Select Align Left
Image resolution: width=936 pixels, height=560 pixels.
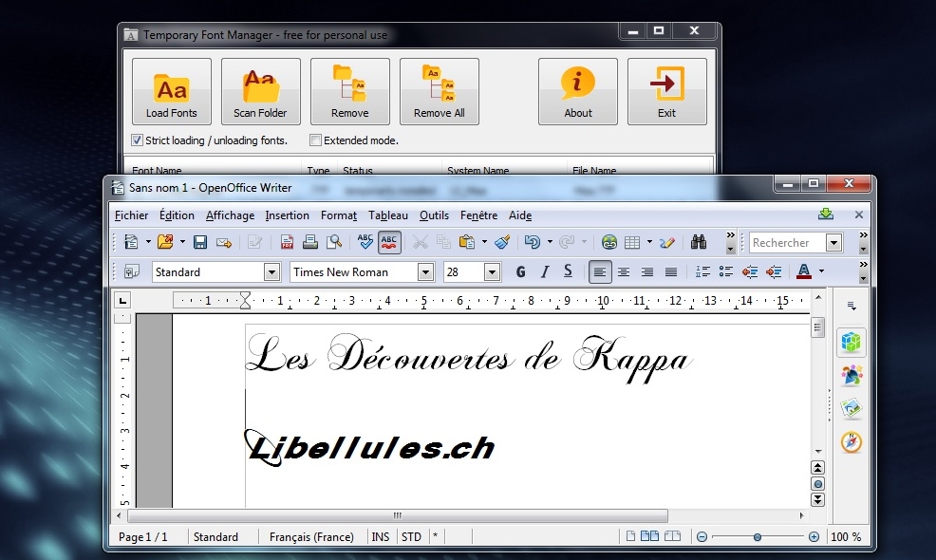[600, 272]
